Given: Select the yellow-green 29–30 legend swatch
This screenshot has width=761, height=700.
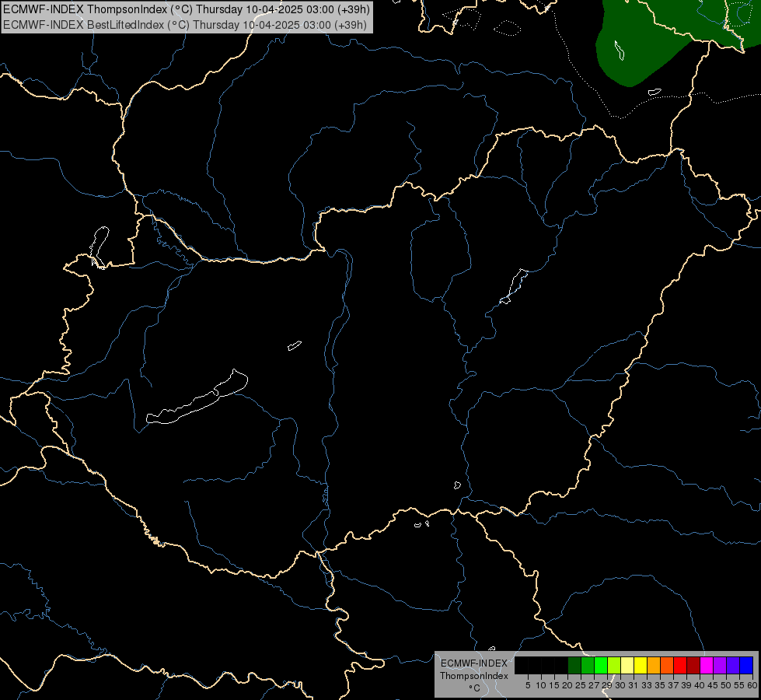Looking at the screenshot, I should (614, 665).
